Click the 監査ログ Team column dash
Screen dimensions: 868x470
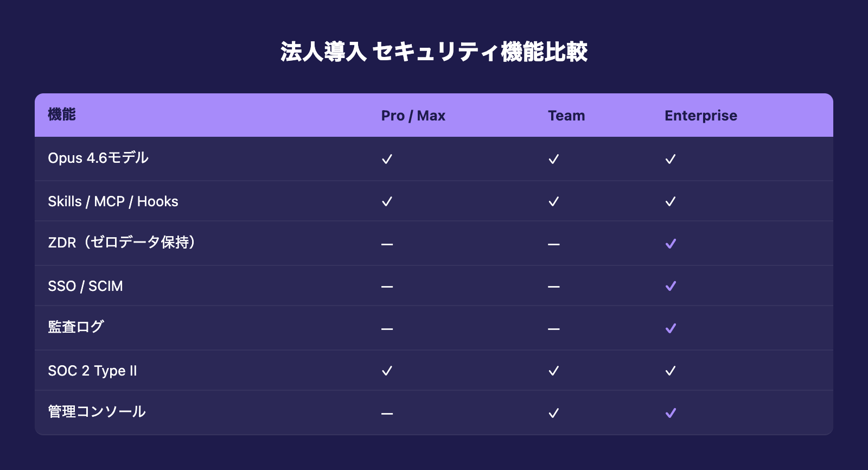[x=553, y=329]
